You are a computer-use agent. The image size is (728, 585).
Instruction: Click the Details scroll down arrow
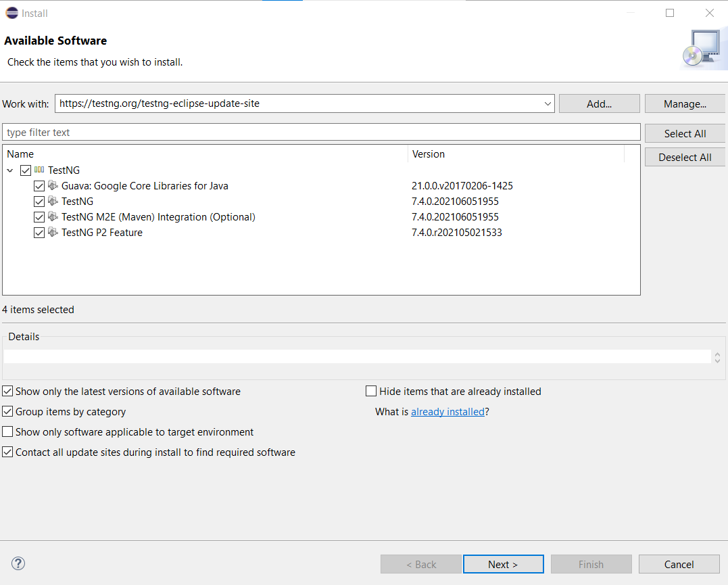pyautogui.click(x=717, y=360)
